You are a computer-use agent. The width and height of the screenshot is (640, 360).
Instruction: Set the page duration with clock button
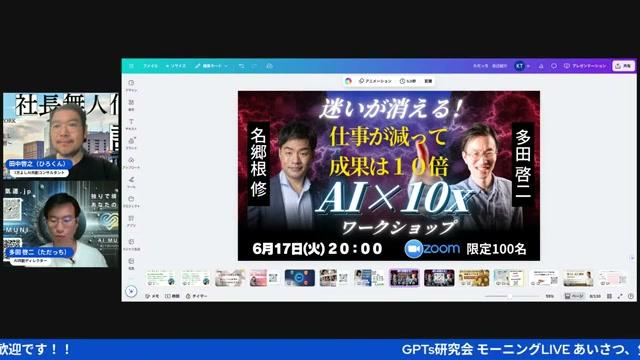(408, 81)
